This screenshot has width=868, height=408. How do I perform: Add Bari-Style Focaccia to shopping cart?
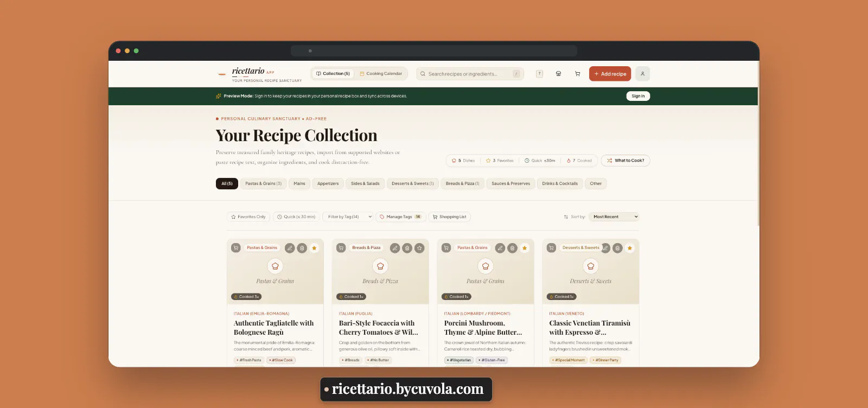(x=341, y=248)
